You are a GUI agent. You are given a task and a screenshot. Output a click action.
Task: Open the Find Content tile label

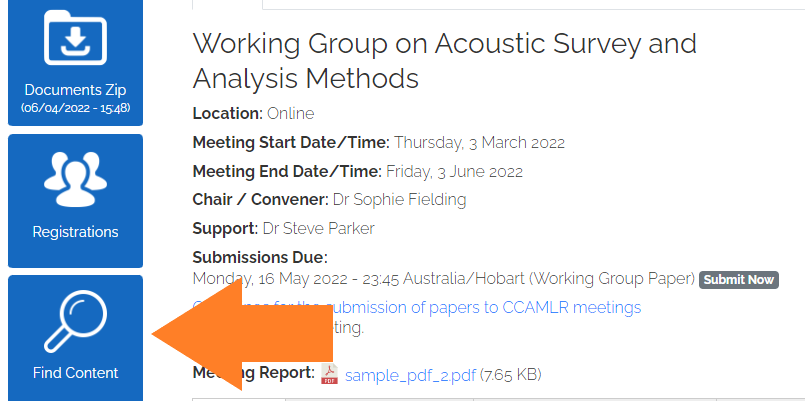pyautogui.click(x=75, y=373)
